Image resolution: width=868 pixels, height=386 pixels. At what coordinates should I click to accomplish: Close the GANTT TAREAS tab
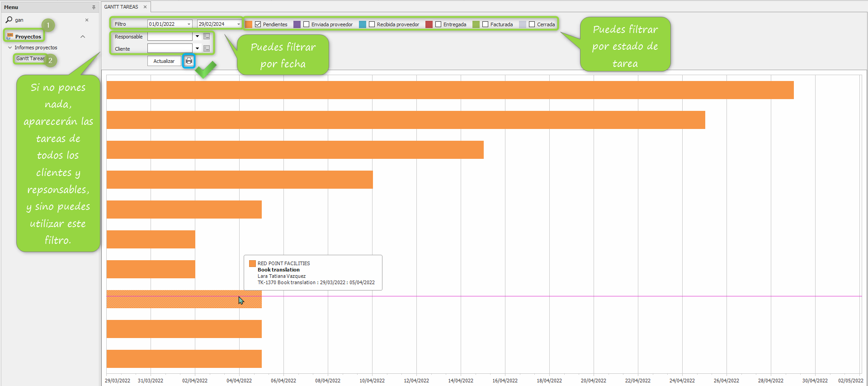pyautogui.click(x=145, y=7)
